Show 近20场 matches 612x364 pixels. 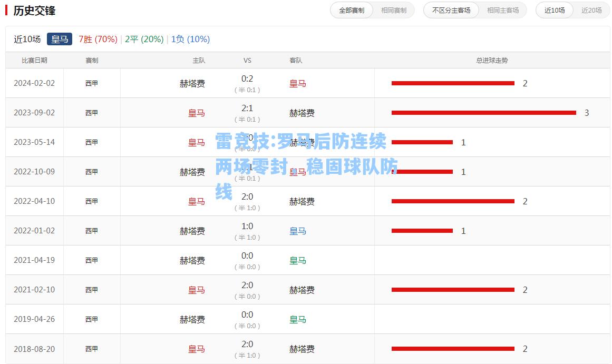(x=591, y=11)
